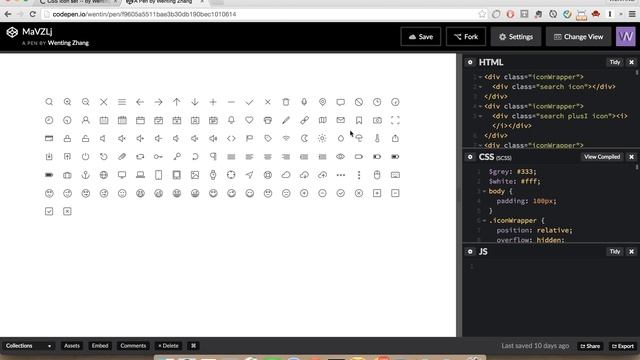Click the trash can icon
This screenshot has width=640, height=360.
coord(286,102)
